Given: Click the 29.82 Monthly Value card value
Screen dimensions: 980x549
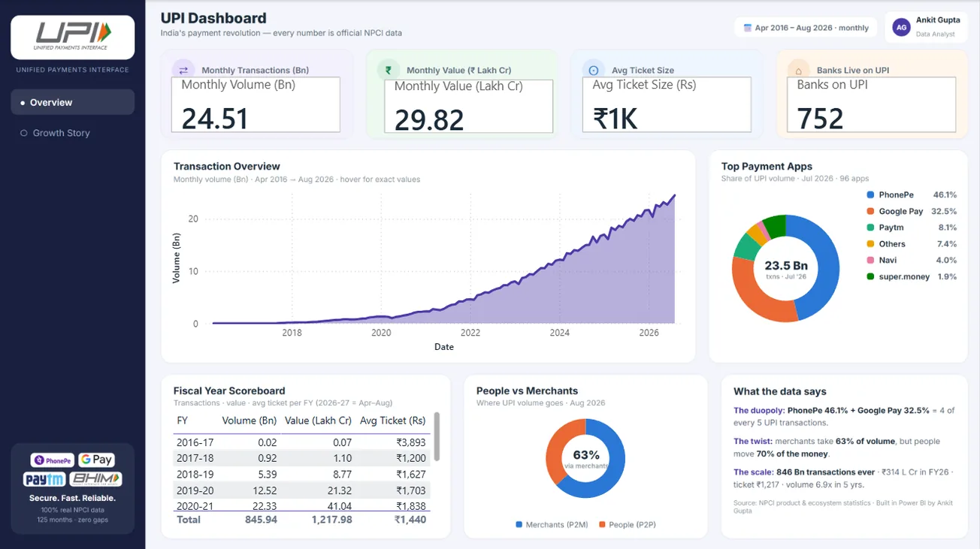Looking at the screenshot, I should tap(429, 120).
